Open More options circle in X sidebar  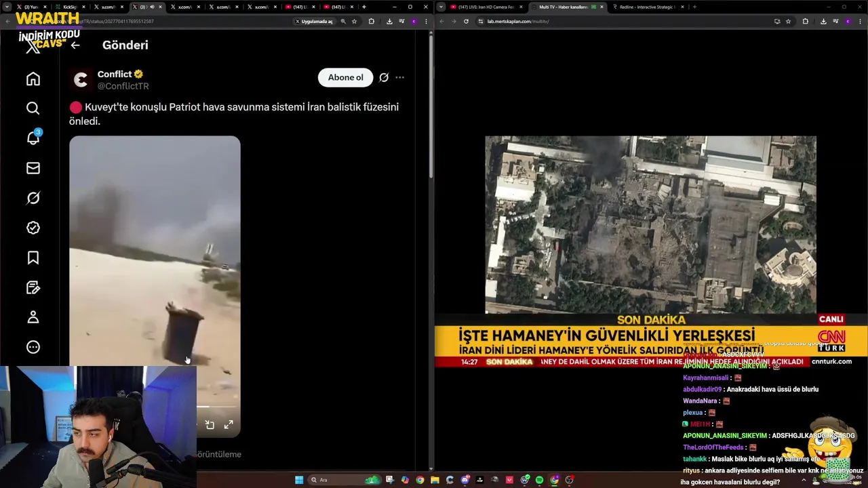pos(33,347)
